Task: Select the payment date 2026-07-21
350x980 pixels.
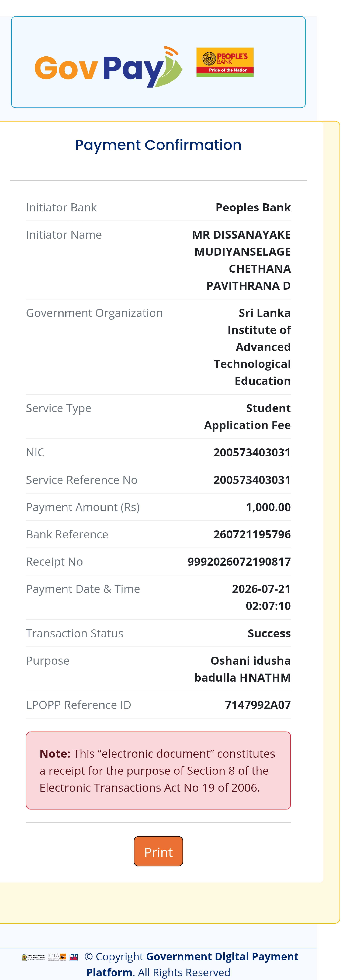Action: (x=261, y=589)
